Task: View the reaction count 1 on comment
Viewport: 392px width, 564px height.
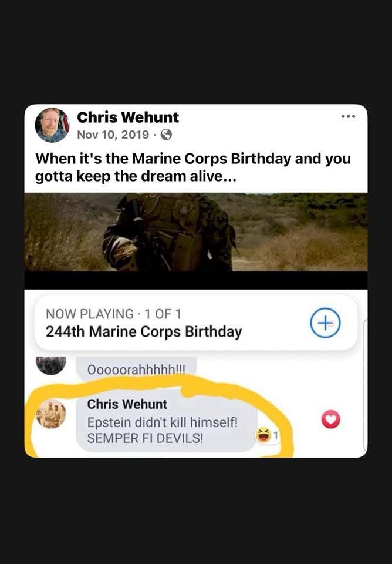Action: (x=276, y=435)
